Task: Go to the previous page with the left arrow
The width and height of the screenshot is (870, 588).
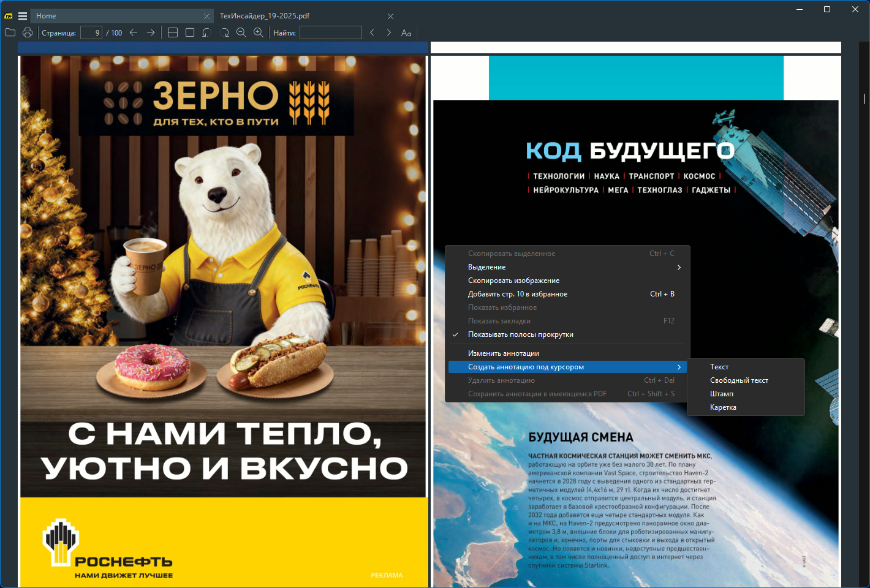Action: (134, 32)
